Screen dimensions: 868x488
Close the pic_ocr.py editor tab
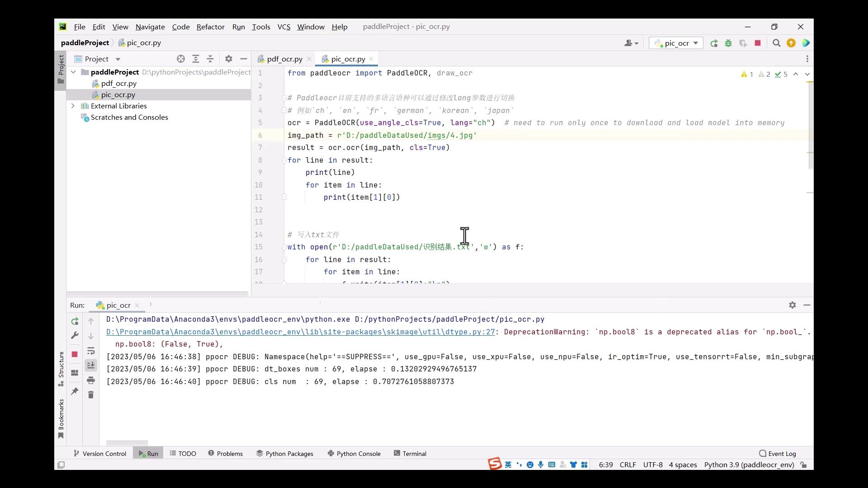[x=371, y=59]
